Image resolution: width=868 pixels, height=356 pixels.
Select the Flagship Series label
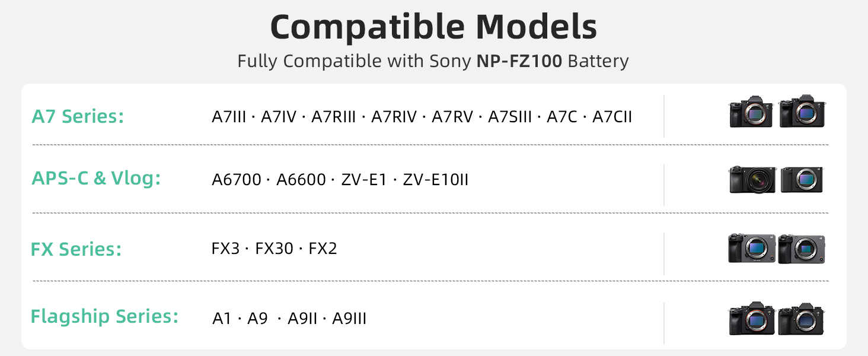[x=104, y=316]
